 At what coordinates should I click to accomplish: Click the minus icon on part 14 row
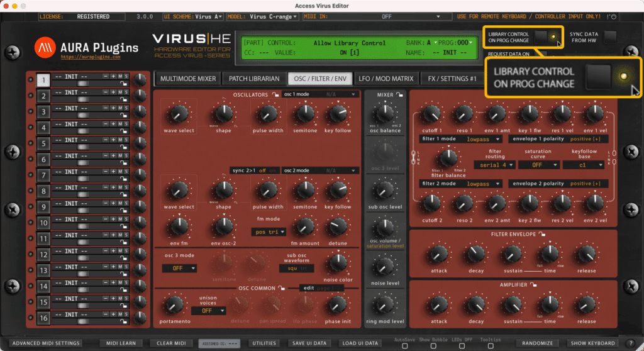pos(106,282)
